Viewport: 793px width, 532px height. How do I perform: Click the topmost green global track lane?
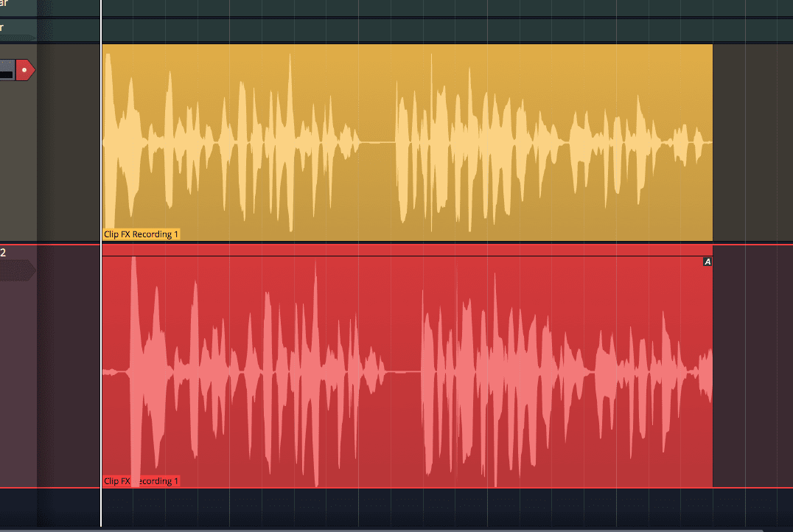(x=442, y=7)
